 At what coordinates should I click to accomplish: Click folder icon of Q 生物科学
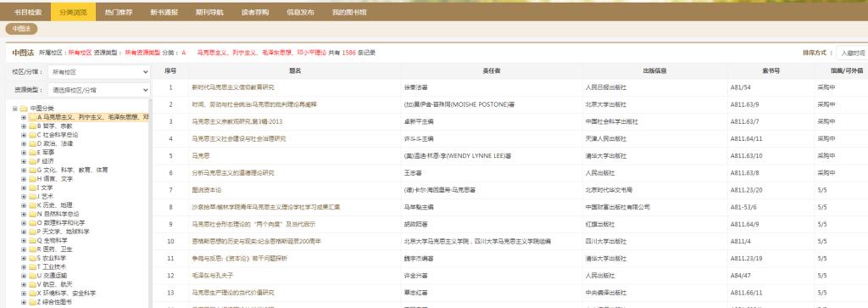(32, 240)
